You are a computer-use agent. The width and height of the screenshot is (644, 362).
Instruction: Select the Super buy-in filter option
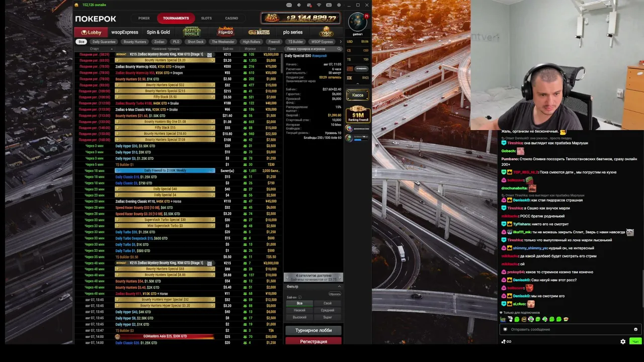tap(328, 317)
